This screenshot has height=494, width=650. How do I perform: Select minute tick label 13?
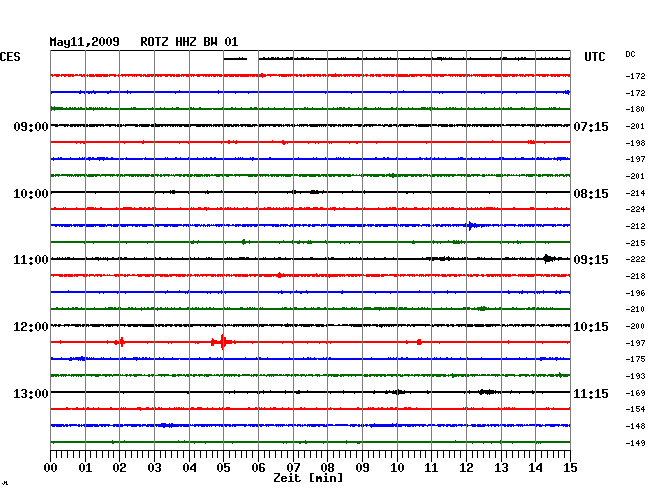[501, 468]
